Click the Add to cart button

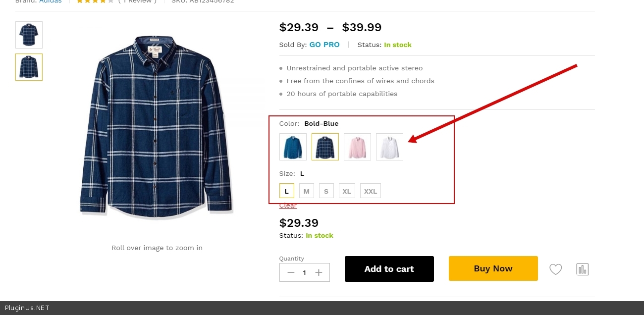[x=389, y=269]
